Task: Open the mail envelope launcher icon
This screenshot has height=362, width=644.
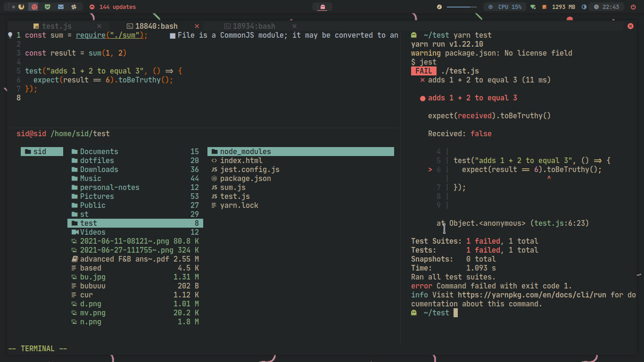Action: [x=60, y=7]
